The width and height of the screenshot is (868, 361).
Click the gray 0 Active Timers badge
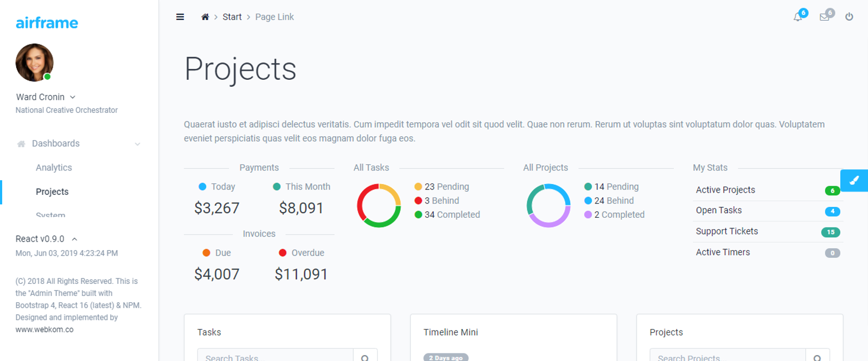point(832,253)
